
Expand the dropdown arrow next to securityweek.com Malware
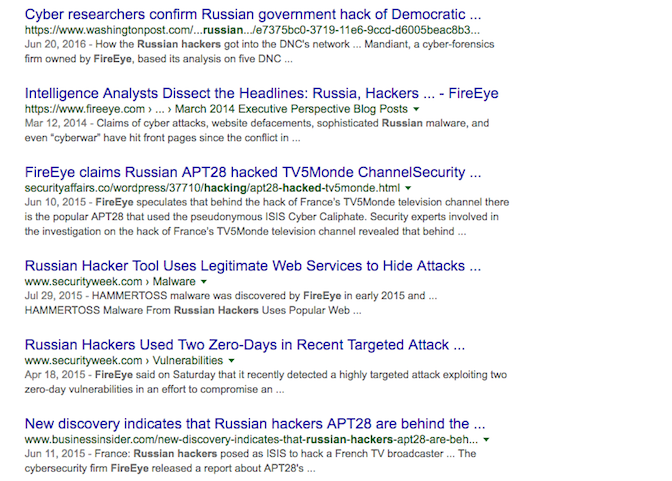tap(204, 282)
